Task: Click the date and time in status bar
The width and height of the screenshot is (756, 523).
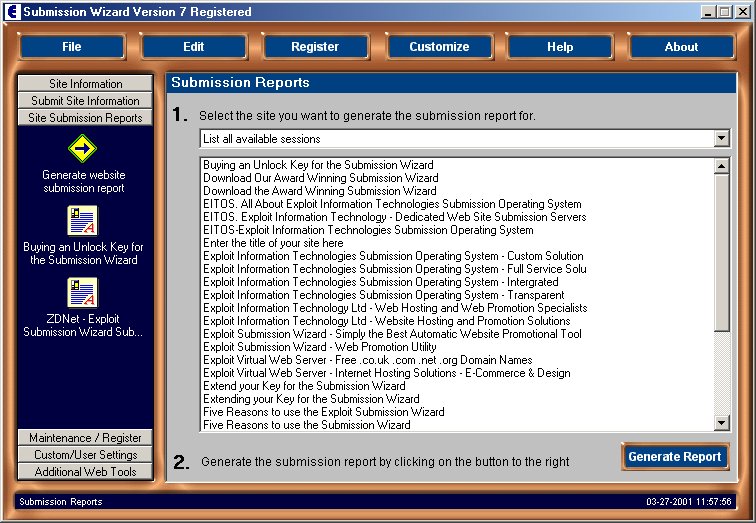Action: 688,502
